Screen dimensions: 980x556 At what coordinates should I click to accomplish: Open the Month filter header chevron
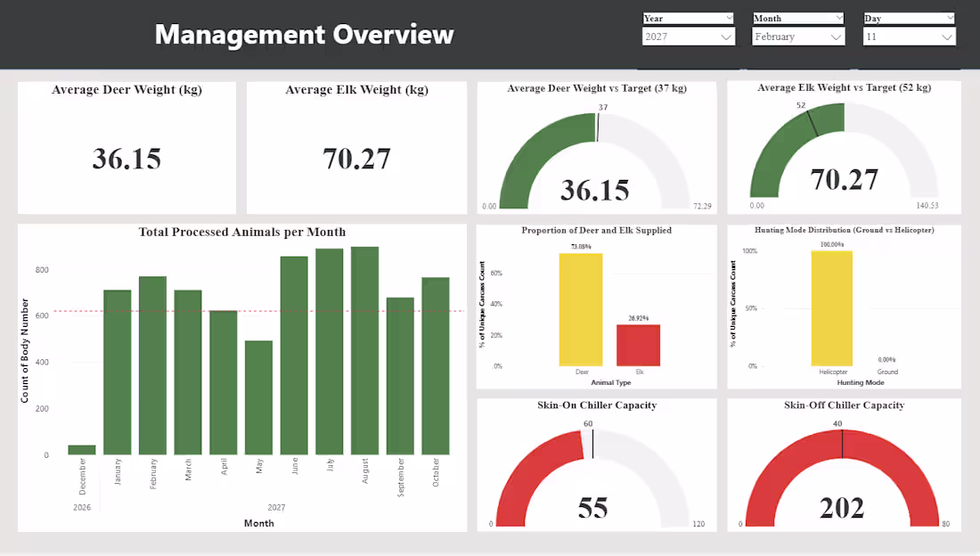point(840,18)
